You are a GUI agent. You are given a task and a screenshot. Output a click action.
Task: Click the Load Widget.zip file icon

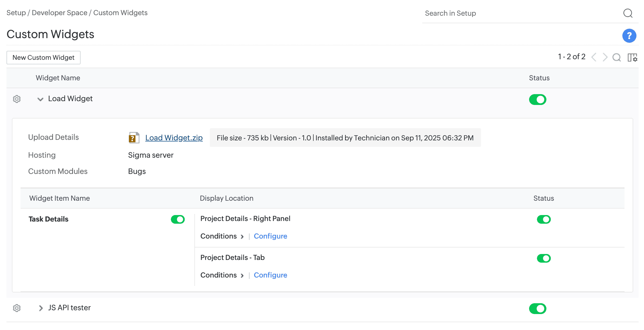(x=134, y=138)
